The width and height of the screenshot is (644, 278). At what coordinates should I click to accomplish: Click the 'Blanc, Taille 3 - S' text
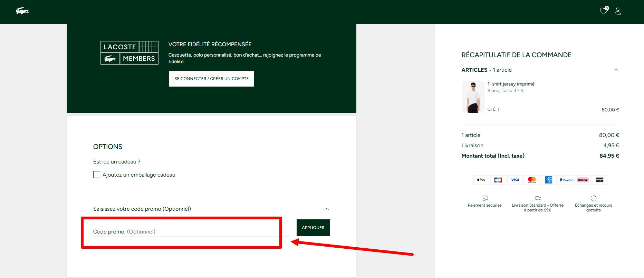coord(505,90)
